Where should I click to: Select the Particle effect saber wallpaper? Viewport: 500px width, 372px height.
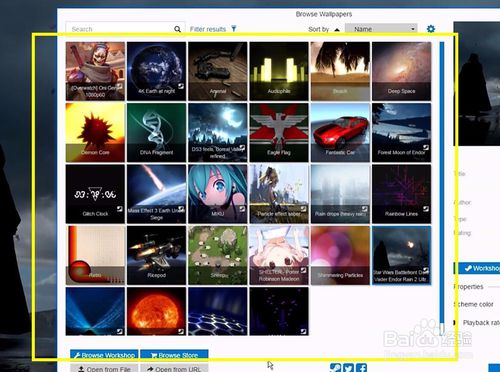[x=279, y=194]
